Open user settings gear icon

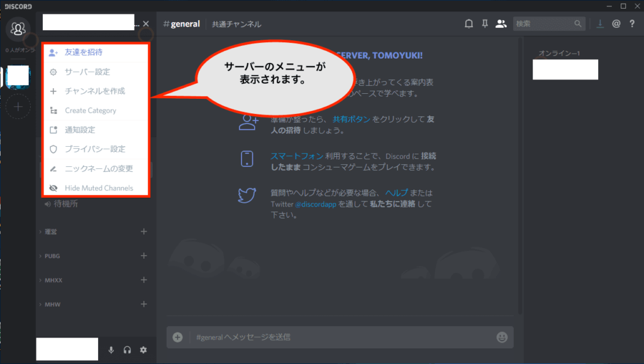(143, 350)
